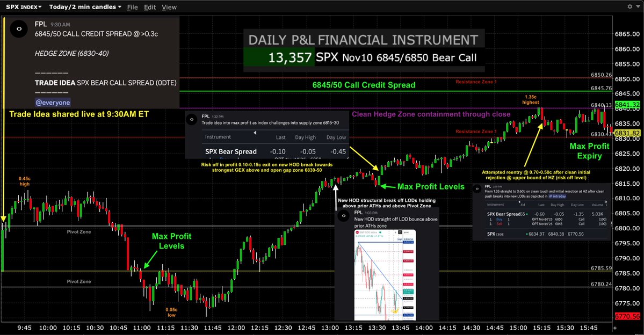Viewport: 644px width, 335px height.
Task: Click the FPL avatar on the 1:32 PM message
Action: (192, 119)
